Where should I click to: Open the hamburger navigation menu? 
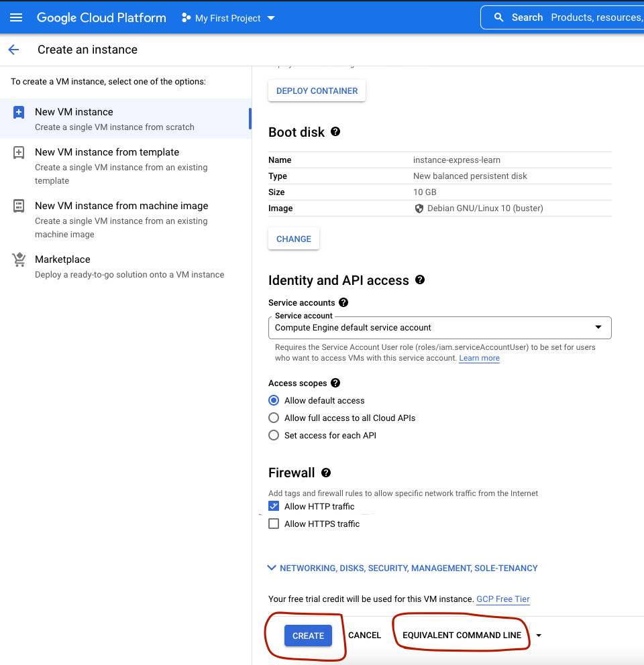(x=16, y=17)
